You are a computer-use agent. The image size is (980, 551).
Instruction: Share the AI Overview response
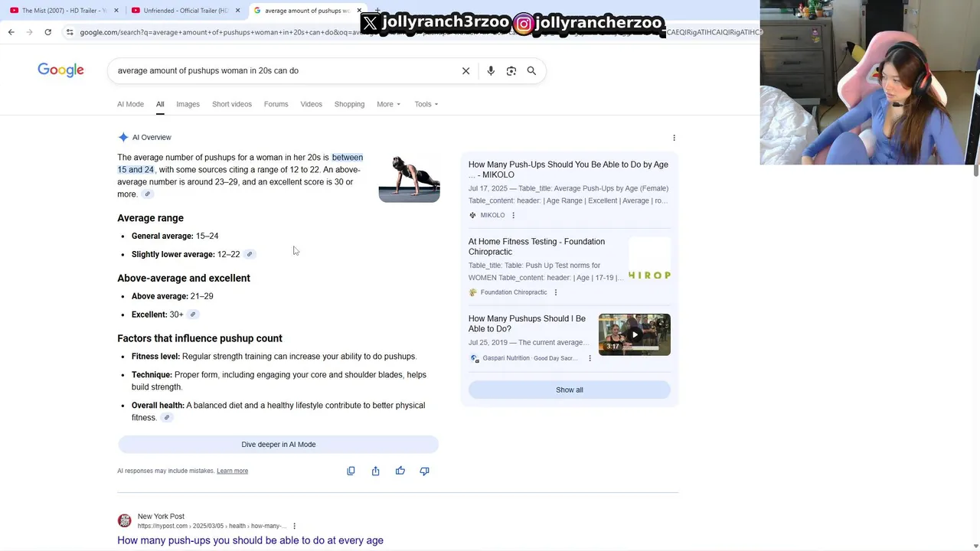pos(375,471)
